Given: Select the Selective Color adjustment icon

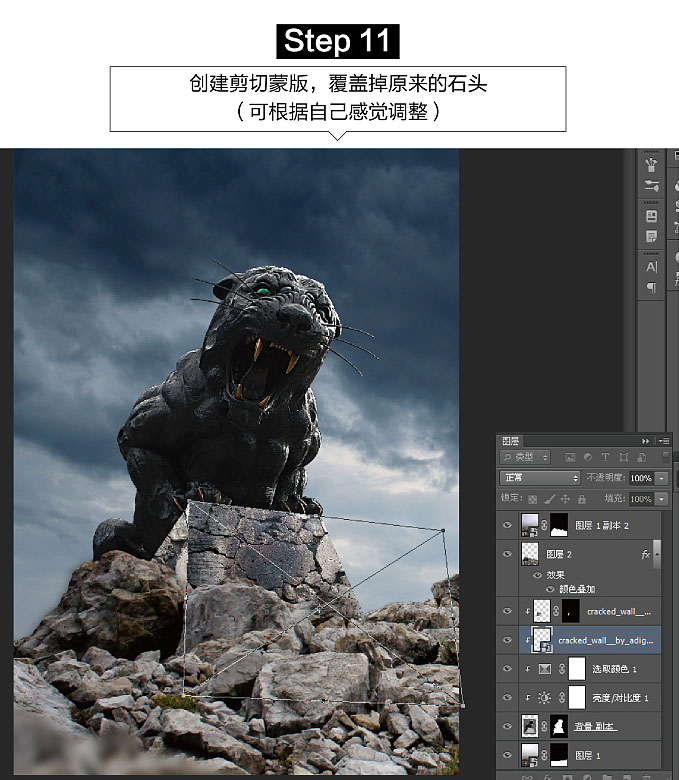Looking at the screenshot, I should click(545, 669).
